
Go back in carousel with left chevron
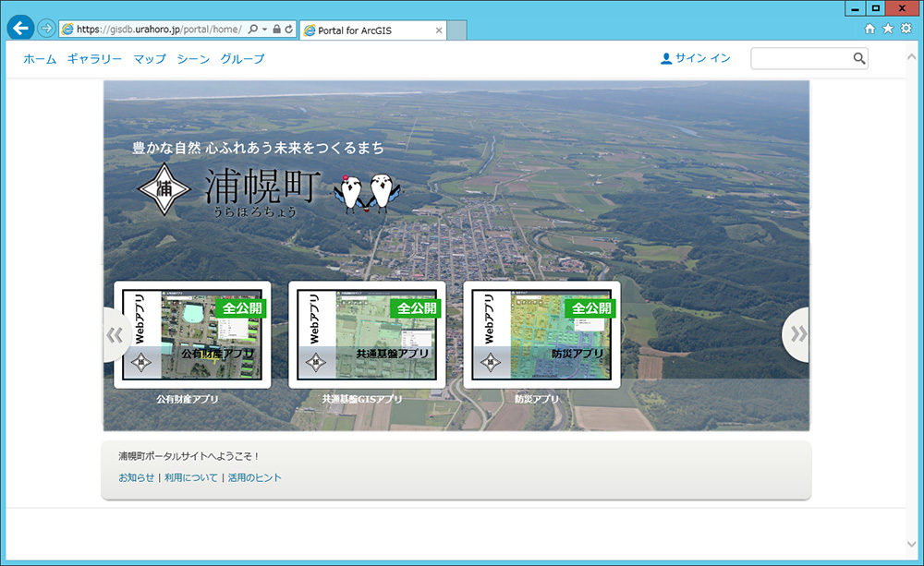[115, 334]
